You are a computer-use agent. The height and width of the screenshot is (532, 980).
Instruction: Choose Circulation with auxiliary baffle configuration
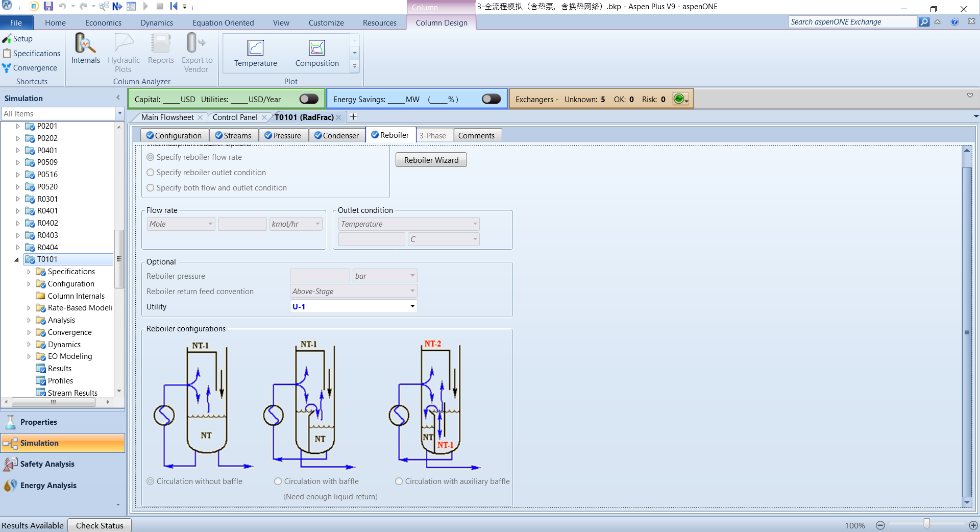coord(399,481)
